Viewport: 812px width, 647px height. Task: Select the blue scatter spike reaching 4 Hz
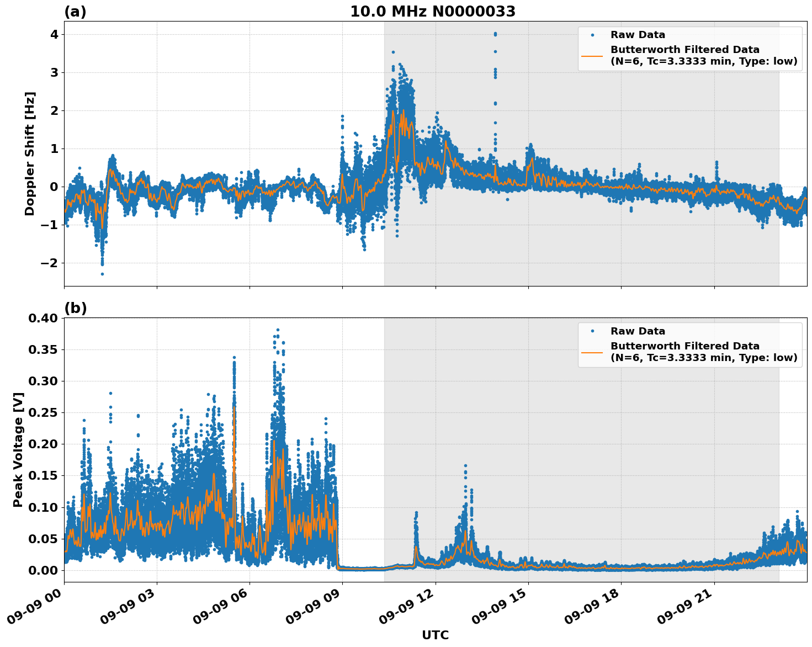coord(495,34)
